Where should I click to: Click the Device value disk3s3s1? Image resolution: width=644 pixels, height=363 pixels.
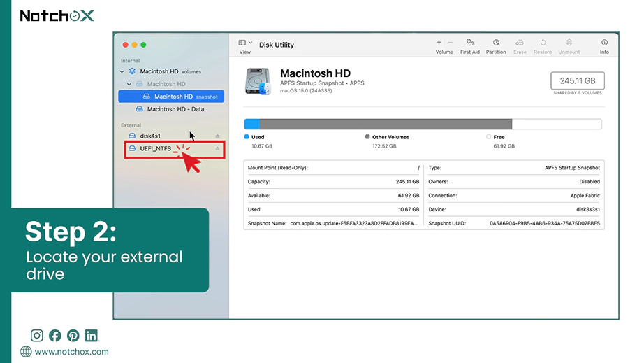[587, 209]
